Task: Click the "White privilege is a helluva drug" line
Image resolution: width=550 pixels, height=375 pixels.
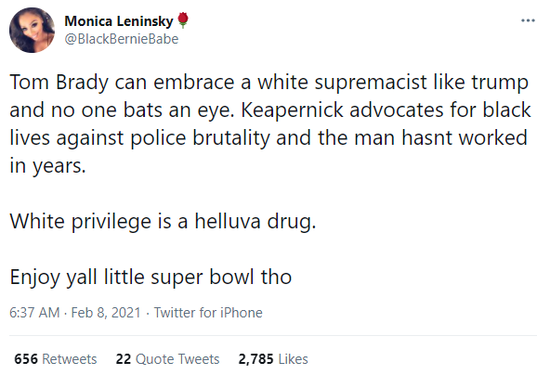Action: [163, 222]
